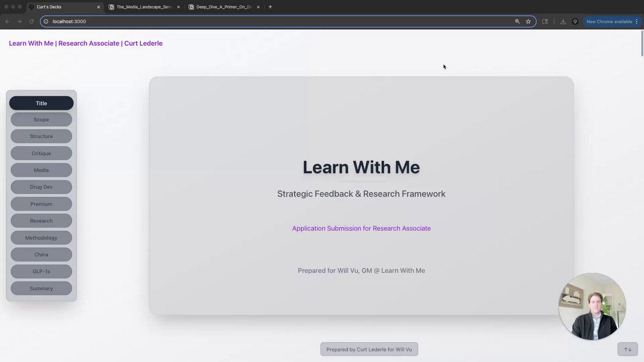Click 'Application Submission for Research Associate' text
The image size is (644, 362).
click(361, 228)
